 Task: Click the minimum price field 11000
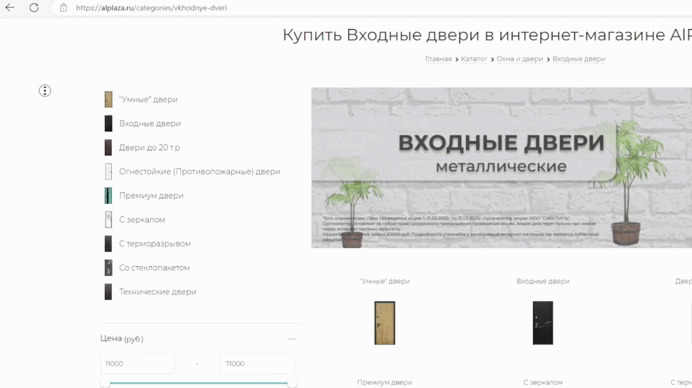tap(137, 364)
